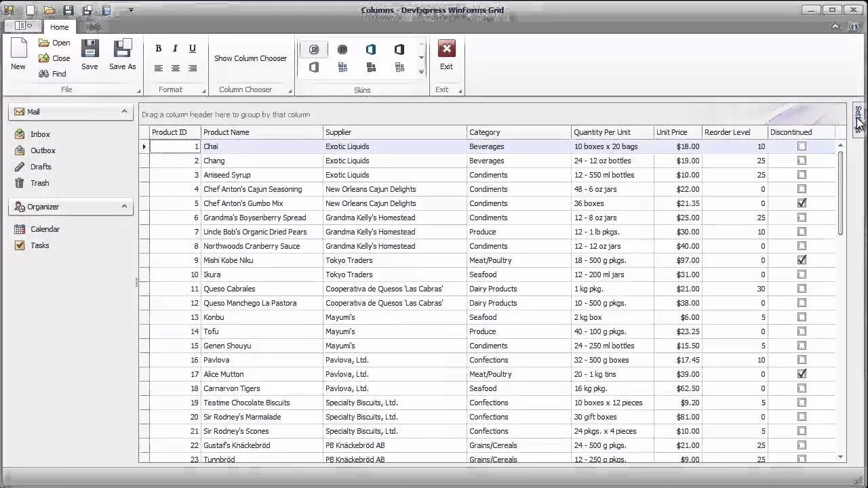Click the red Exit button
This screenshot has height=488, width=868.
click(446, 54)
